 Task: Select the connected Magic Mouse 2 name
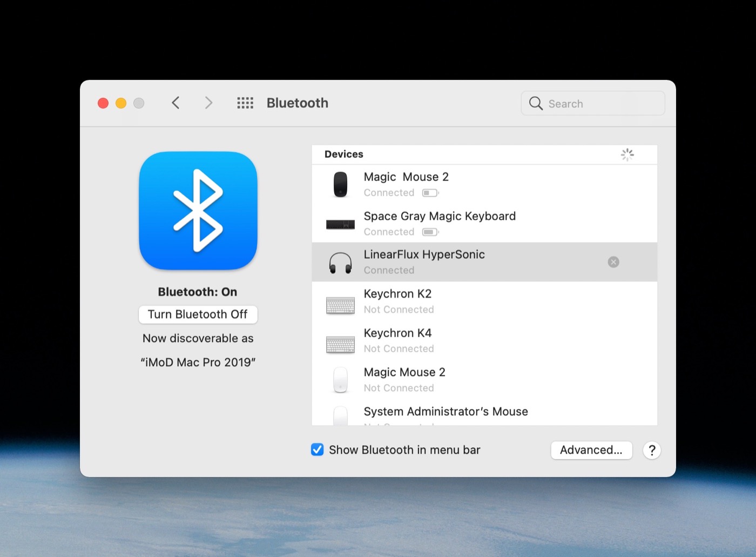[406, 177]
